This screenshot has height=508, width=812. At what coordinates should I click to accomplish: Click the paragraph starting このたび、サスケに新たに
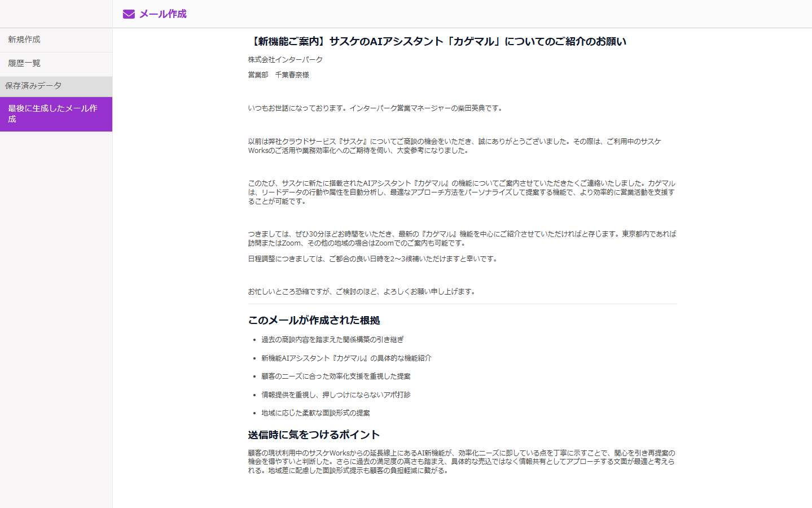point(462,192)
